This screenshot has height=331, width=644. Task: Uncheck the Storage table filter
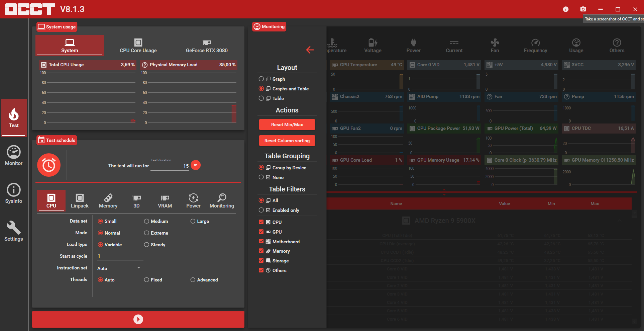point(261,261)
